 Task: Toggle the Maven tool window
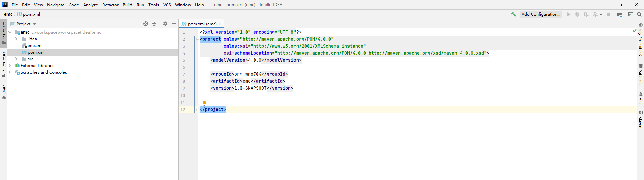coord(640,120)
